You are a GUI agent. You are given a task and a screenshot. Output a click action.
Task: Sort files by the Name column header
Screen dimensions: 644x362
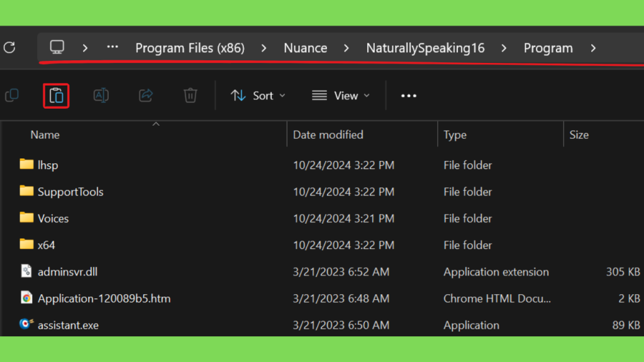click(x=45, y=134)
